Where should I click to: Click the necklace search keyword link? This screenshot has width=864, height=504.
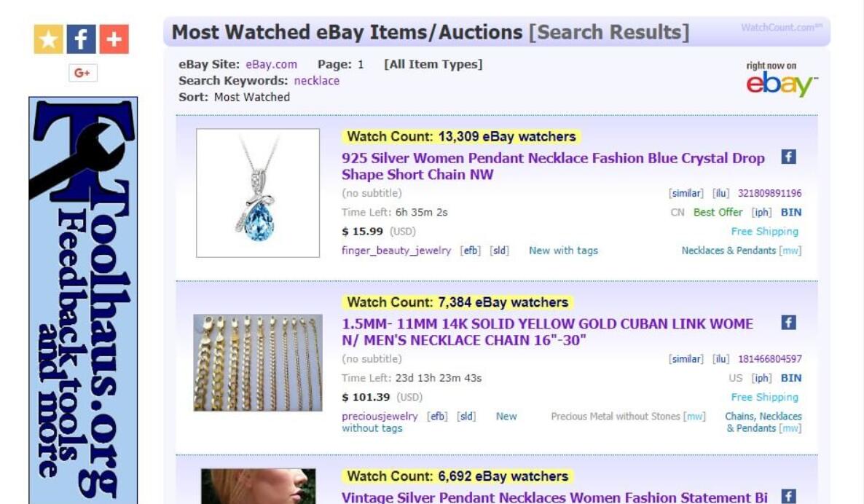click(317, 81)
